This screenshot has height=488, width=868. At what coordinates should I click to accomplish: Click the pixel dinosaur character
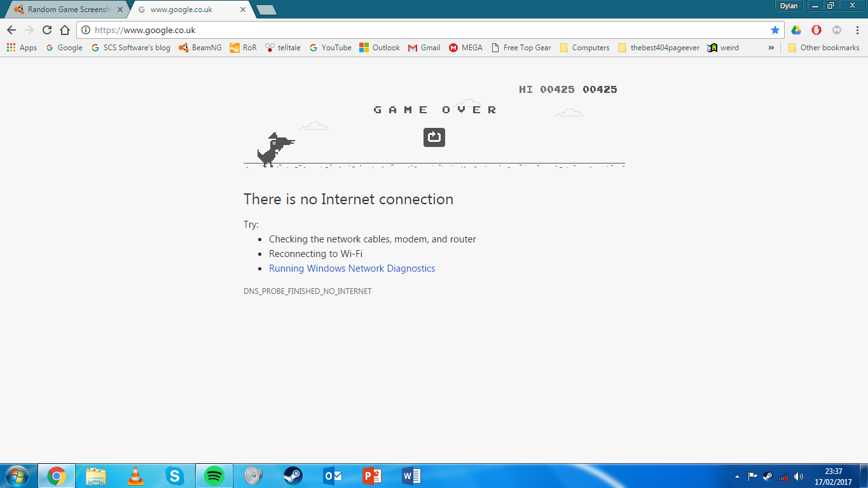(275, 150)
